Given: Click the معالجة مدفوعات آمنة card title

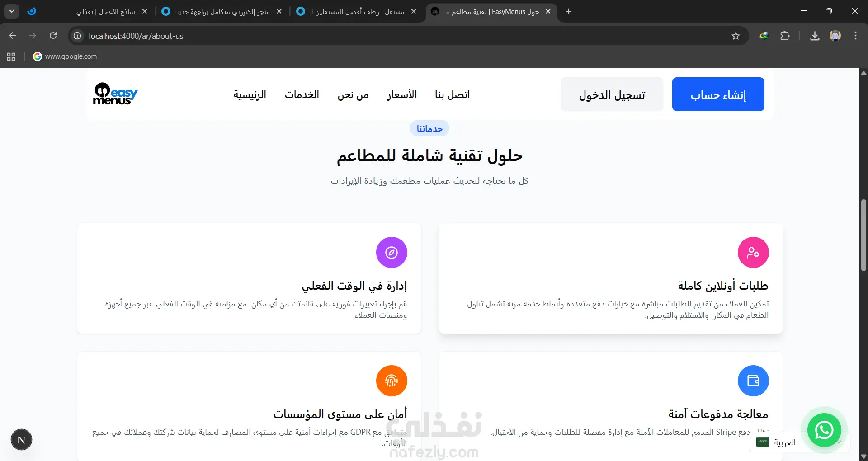Looking at the screenshot, I should point(718,414).
